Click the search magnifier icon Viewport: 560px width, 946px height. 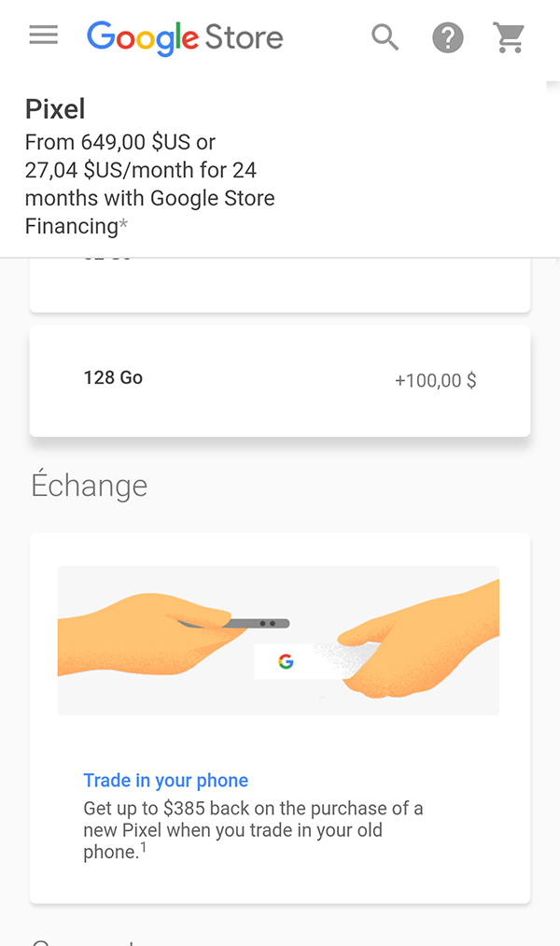coord(385,37)
